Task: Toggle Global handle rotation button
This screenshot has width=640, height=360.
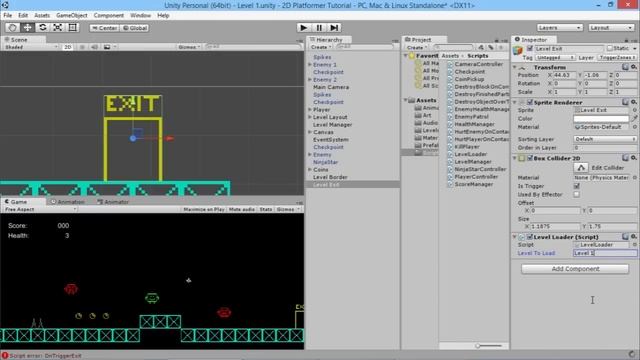Action: click(134, 28)
